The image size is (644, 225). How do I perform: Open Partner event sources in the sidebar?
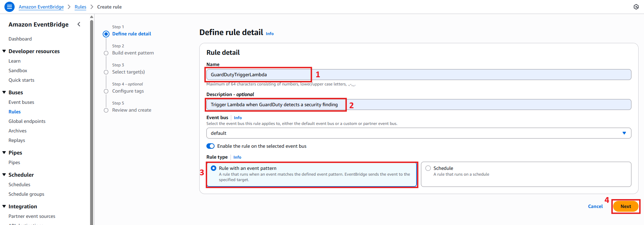pyautogui.click(x=32, y=216)
